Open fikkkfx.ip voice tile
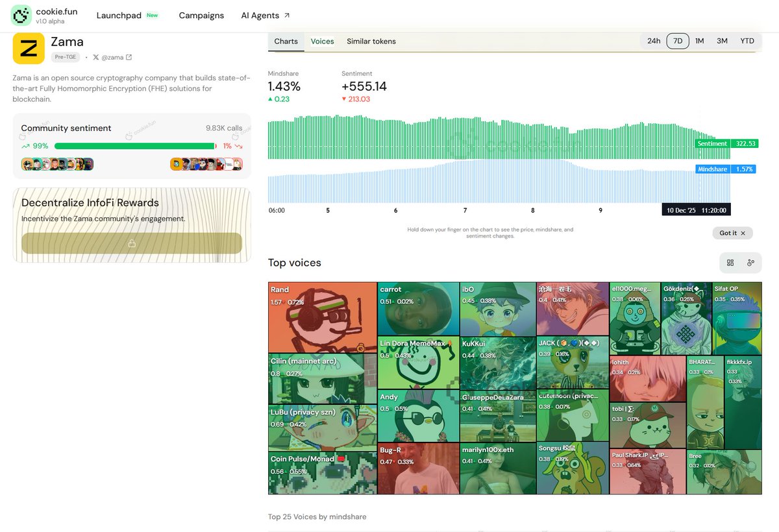 (743, 402)
